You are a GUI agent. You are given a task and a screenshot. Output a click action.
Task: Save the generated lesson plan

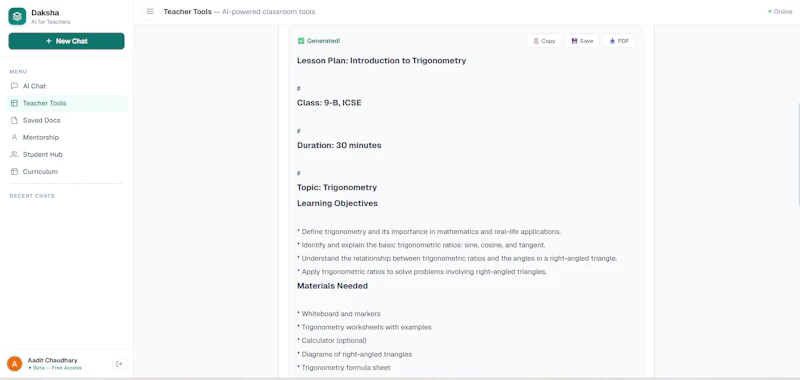pyautogui.click(x=582, y=41)
